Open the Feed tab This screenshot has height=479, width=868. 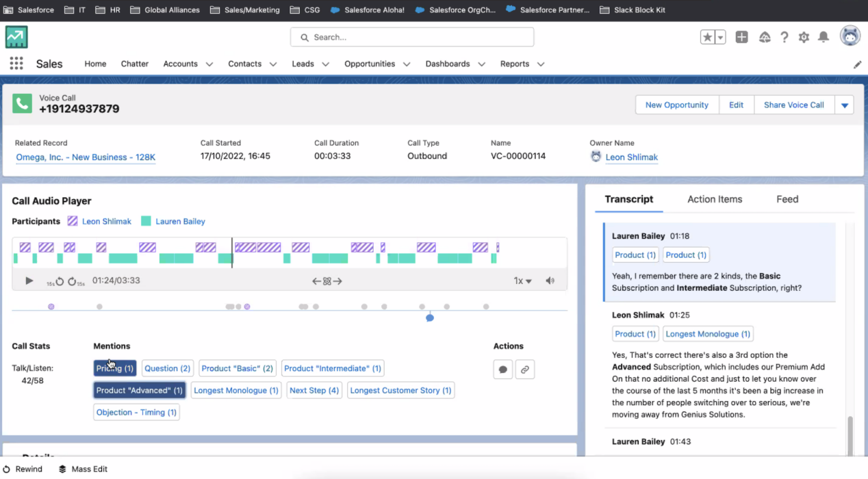787,199
